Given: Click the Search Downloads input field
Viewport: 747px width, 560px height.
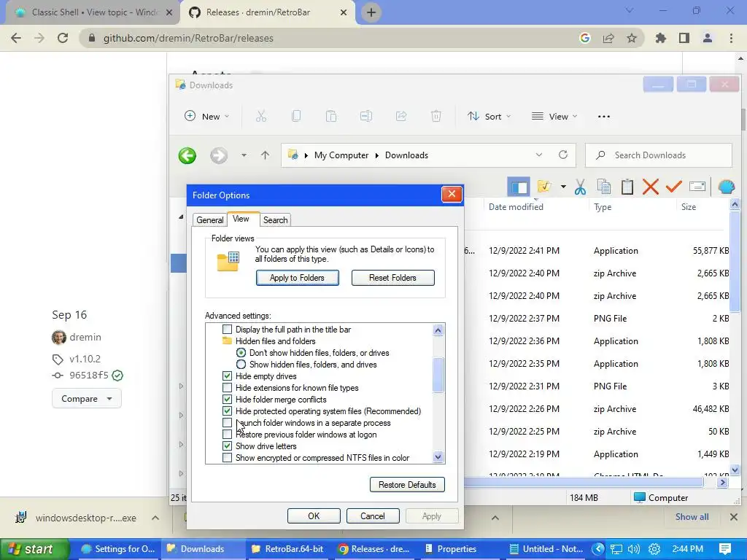Looking at the screenshot, I should pos(659,155).
